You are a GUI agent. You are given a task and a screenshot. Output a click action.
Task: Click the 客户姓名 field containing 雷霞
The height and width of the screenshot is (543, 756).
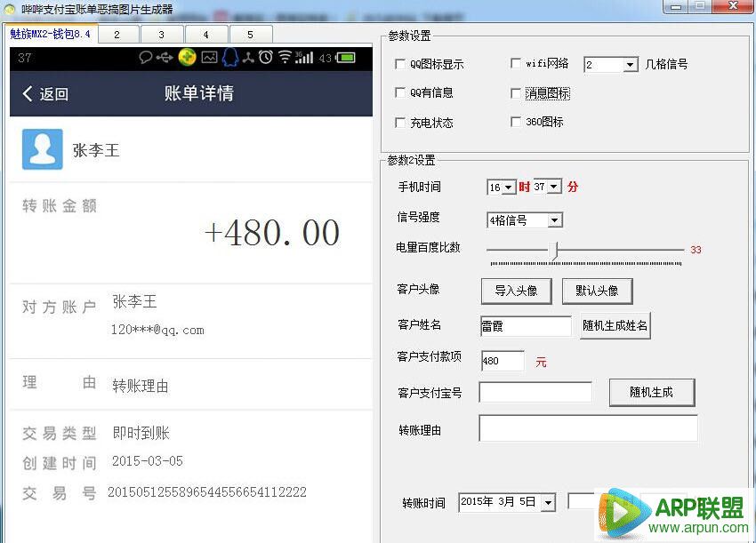click(526, 326)
